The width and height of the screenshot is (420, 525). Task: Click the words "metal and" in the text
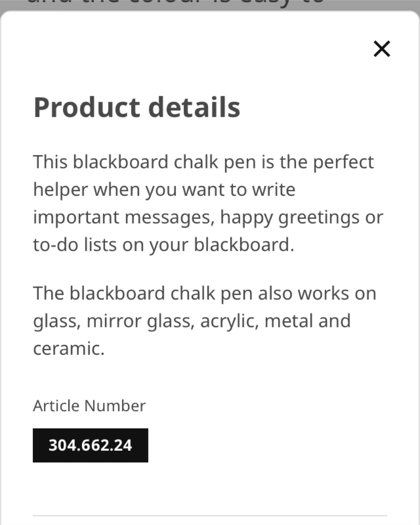(307, 321)
